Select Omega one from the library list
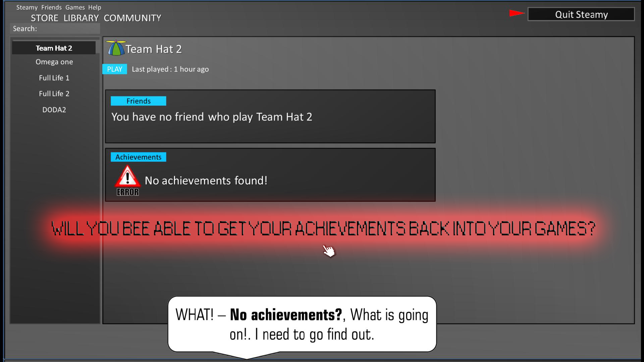 [x=54, y=62]
